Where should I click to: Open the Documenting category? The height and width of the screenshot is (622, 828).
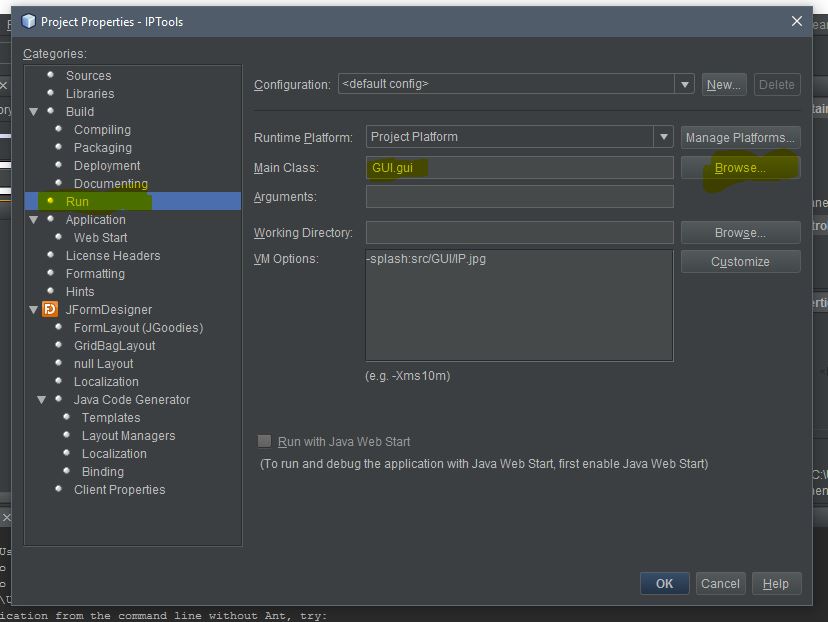tap(111, 183)
